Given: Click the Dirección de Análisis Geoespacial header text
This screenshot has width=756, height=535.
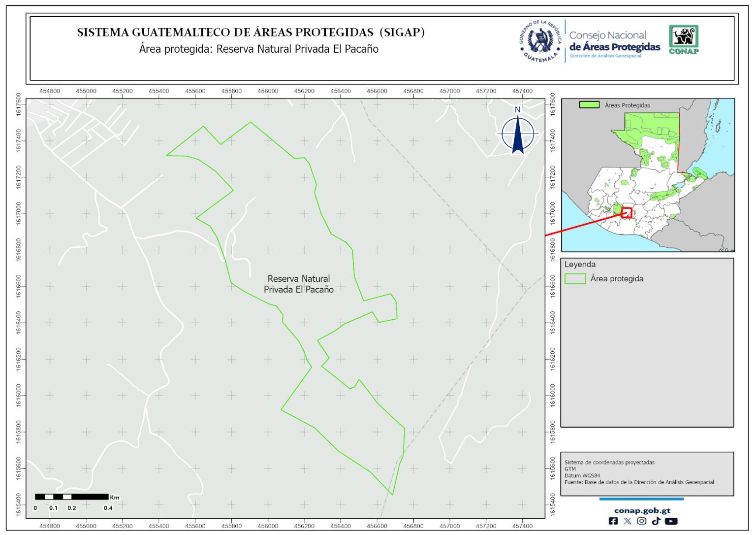Looking at the screenshot, I should pos(605,56).
